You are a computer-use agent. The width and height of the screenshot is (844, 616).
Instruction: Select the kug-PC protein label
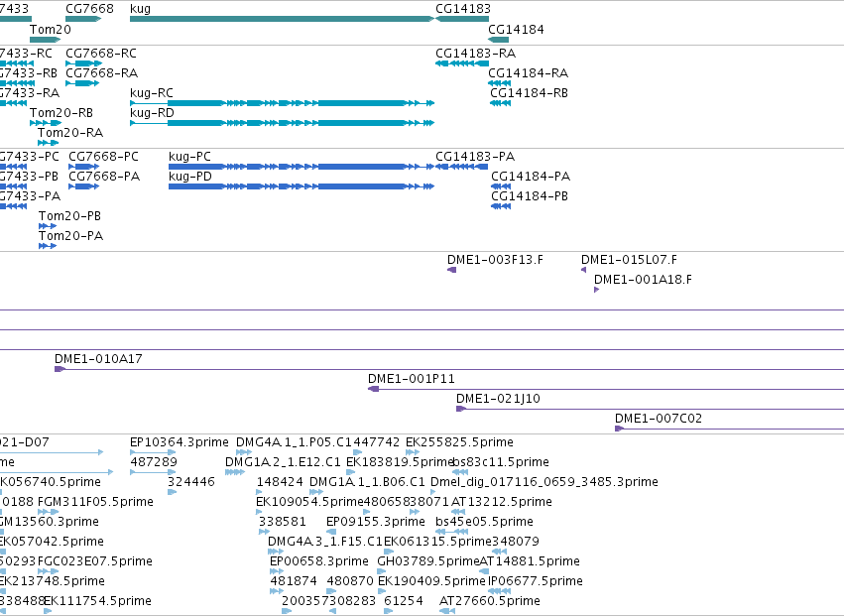pyautogui.click(x=190, y=156)
